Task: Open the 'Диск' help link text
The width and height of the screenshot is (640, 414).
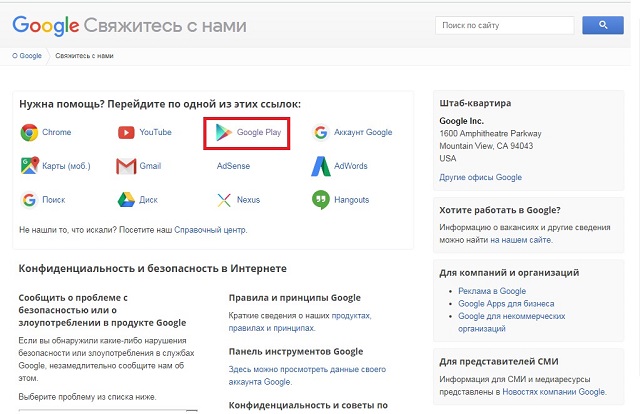Action: (x=149, y=200)
